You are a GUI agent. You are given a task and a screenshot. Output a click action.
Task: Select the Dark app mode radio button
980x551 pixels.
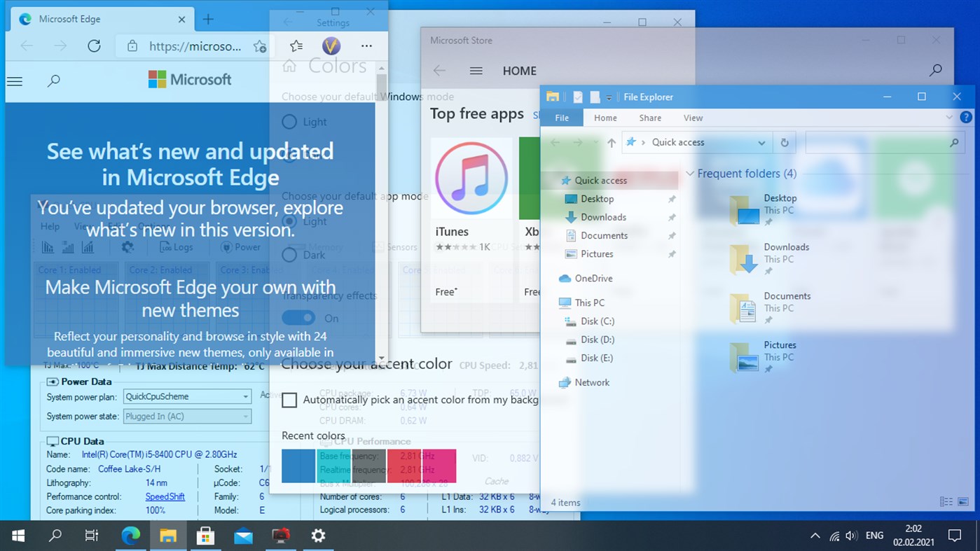[x=288, y=255]
